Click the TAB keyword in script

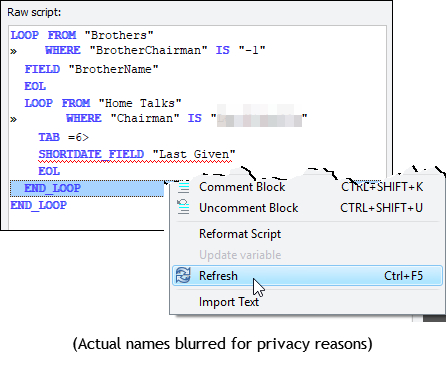coord(49,137)
